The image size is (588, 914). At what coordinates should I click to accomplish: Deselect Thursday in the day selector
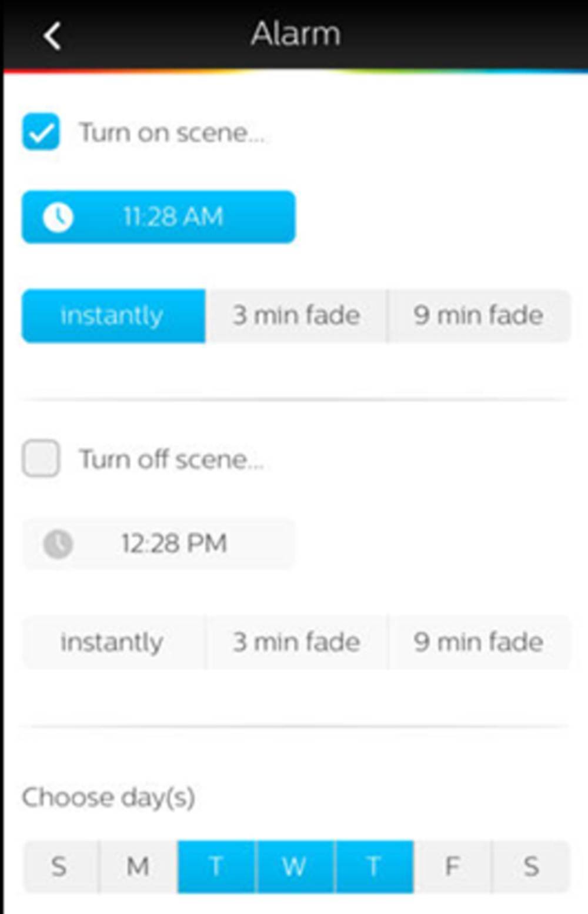coord(373,867)
